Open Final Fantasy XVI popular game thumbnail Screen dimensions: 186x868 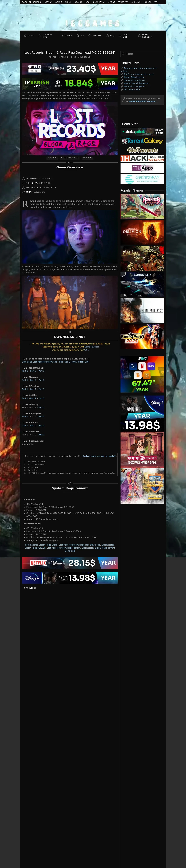click(142, 311)
